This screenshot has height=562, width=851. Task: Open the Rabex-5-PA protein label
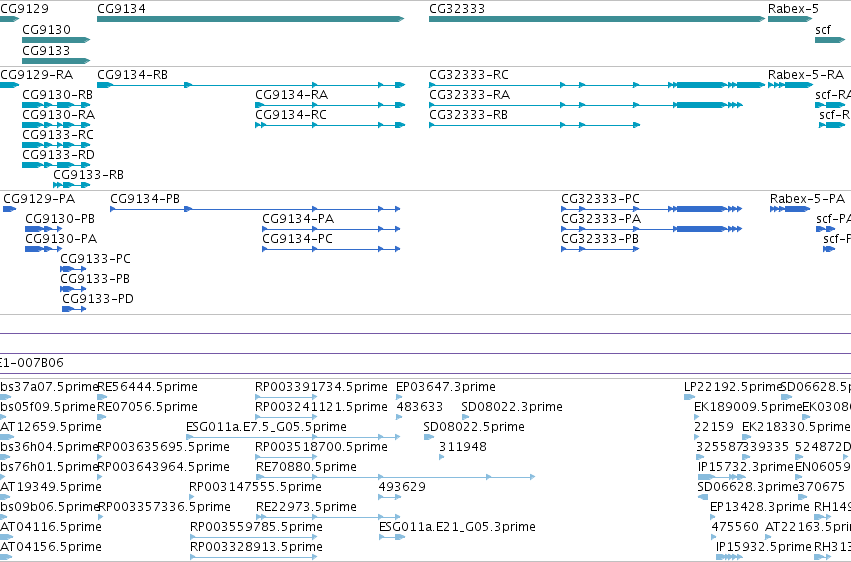808,199
